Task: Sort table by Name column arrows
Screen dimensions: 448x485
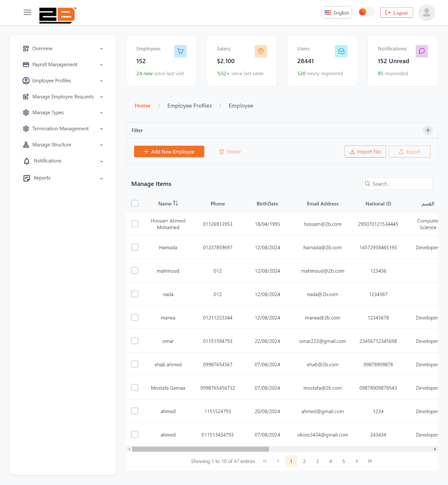Action: pos(176,203)
